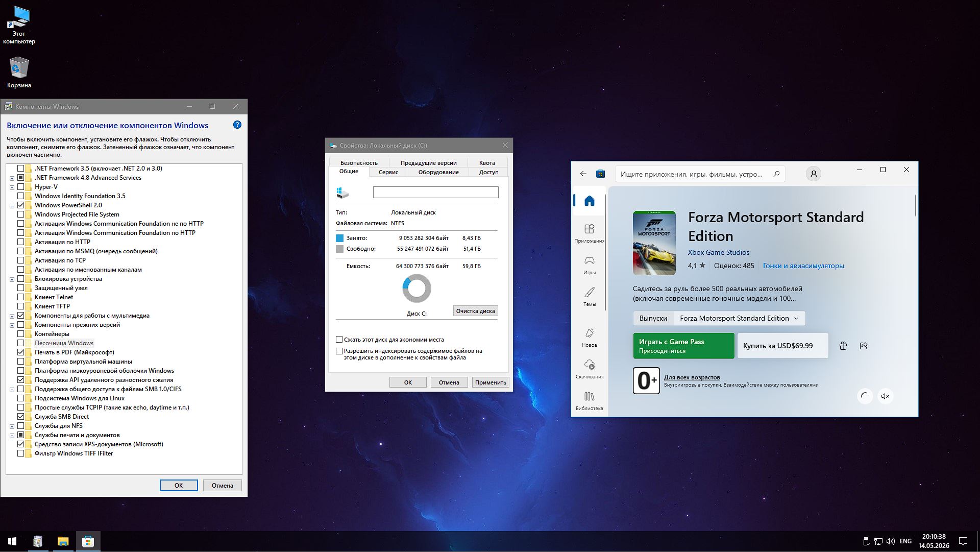
Task: Expand Windows PowerShell 2.0 node
Action: [x=12, y=206]
